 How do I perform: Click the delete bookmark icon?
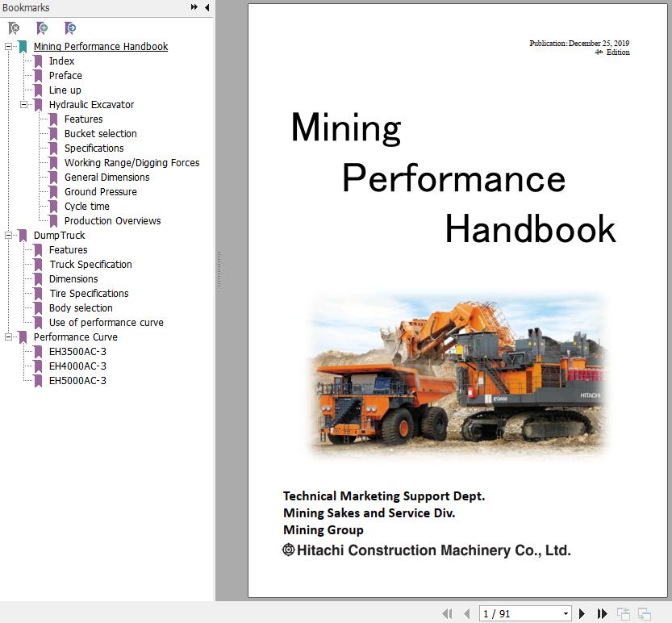click(14, 29)
